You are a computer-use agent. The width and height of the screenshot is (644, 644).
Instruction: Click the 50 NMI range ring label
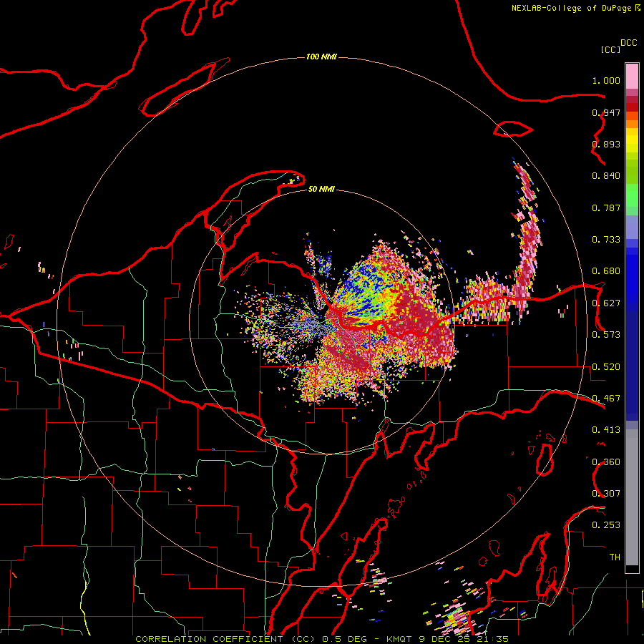pyautogui.click(x=321, y=189)
